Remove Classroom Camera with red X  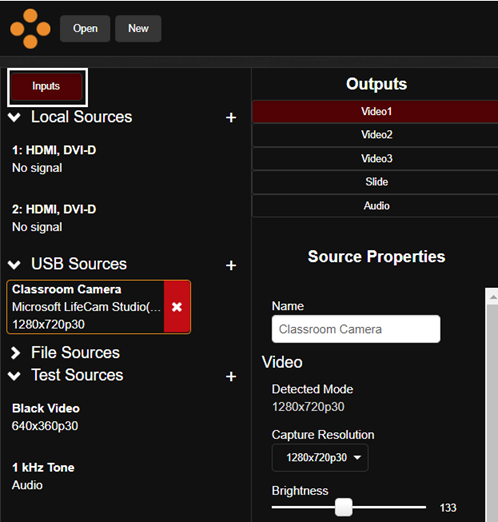[x=177, y=307]
